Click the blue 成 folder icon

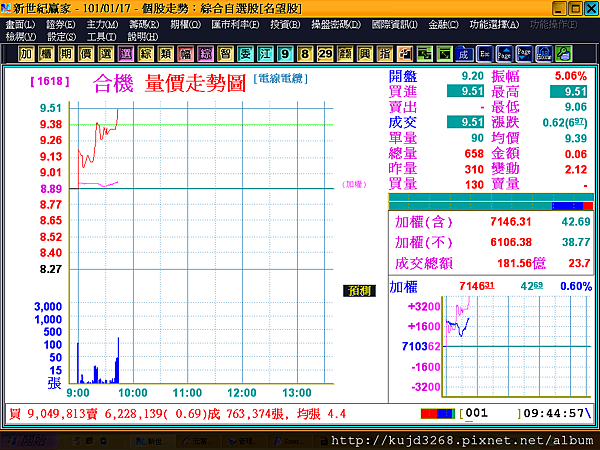(x=464, y=54)
